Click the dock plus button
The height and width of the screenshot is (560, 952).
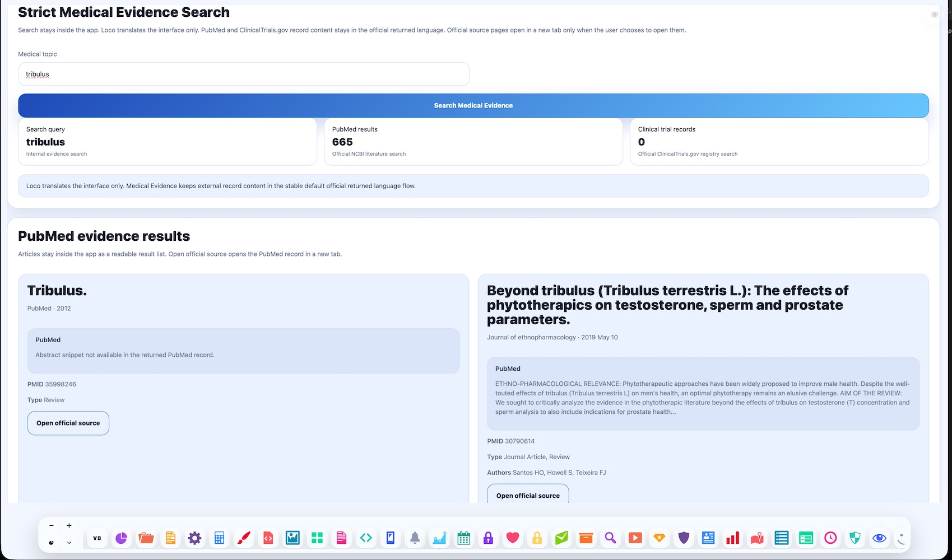click(x=69, y=526)
